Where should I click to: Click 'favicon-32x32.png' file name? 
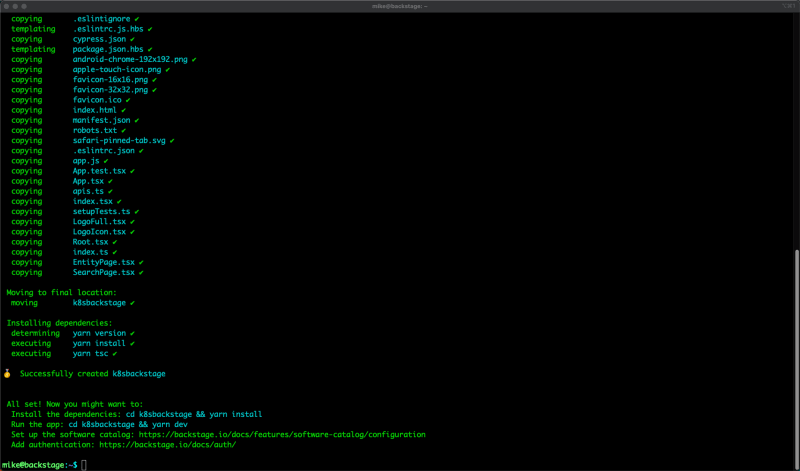click(x=110, y=90)
